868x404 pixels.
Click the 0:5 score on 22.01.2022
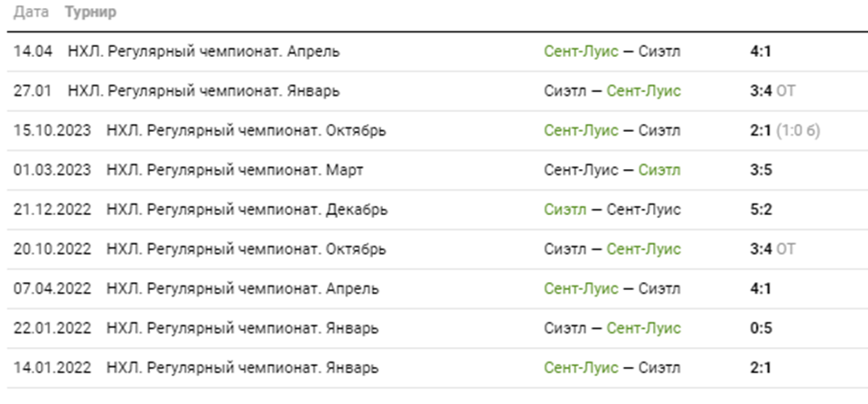(760, 328)
